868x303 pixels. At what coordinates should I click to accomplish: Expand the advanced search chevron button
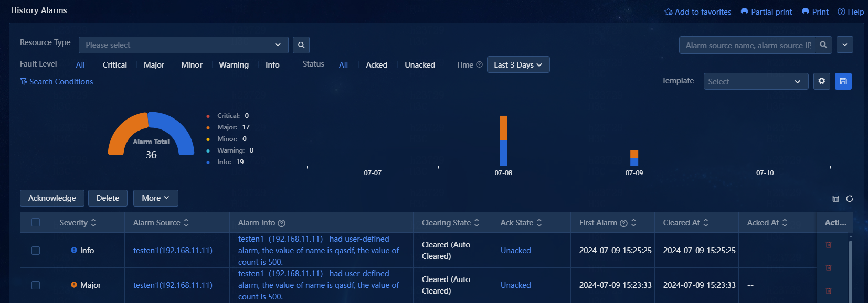coord(845,45)
